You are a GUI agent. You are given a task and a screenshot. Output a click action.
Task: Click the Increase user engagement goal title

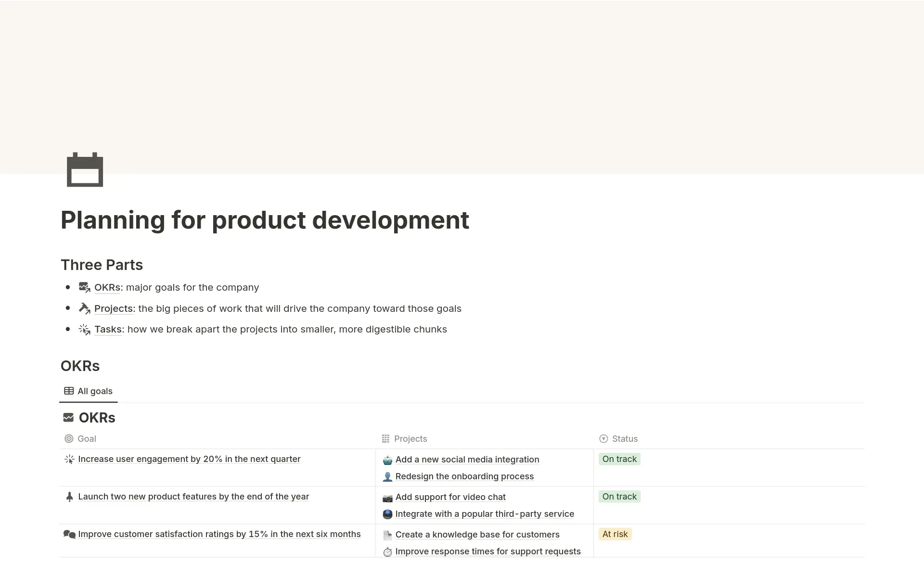pos(189,459)
